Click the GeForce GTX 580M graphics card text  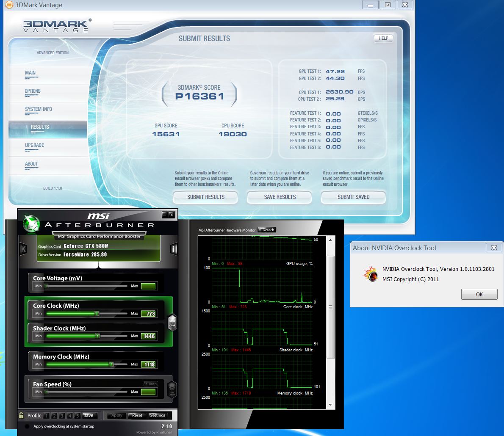[x=86, y=246]
